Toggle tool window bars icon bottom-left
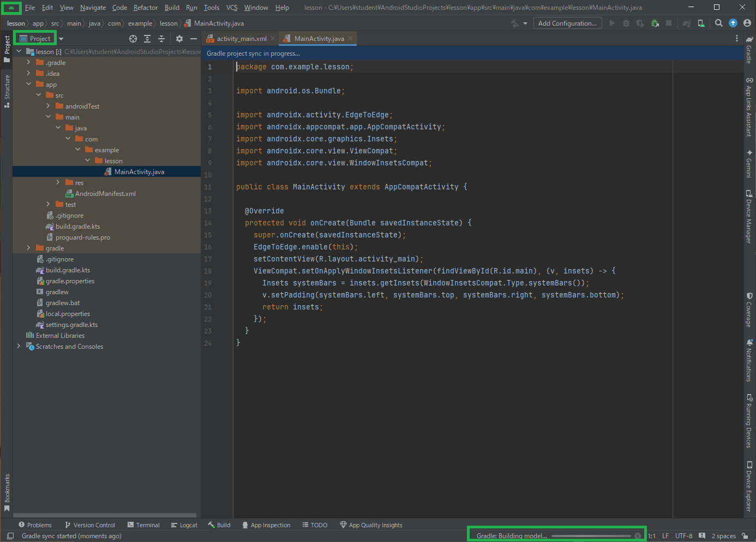Viewport: 756px width, 542px height. pyautogui.click(x=10, y=536)
